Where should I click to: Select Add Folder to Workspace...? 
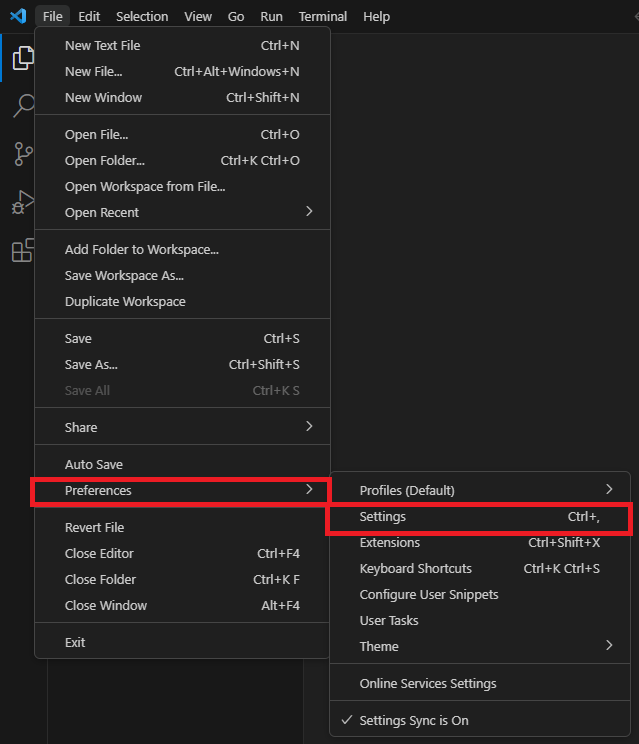coord(182,250)
